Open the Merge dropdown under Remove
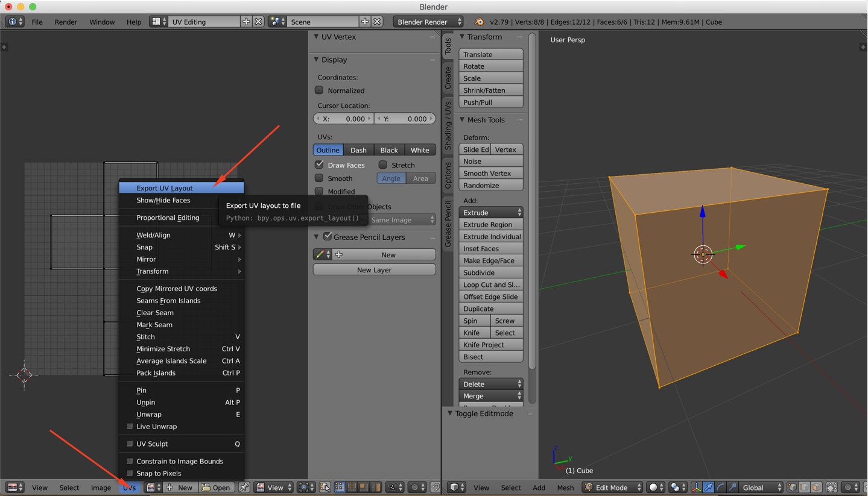The image size is (868, 496). pos(491,396)
